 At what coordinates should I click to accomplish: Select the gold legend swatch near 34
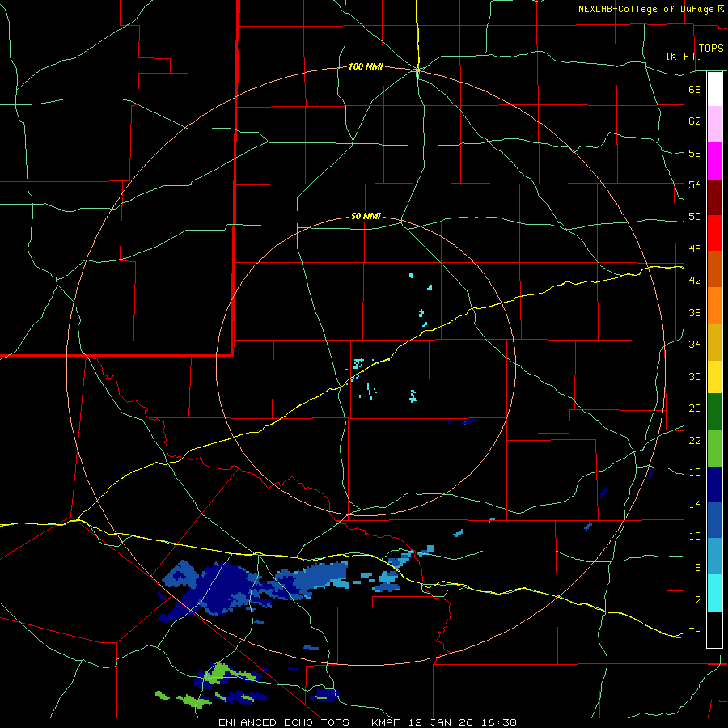(x=714, y=342)
